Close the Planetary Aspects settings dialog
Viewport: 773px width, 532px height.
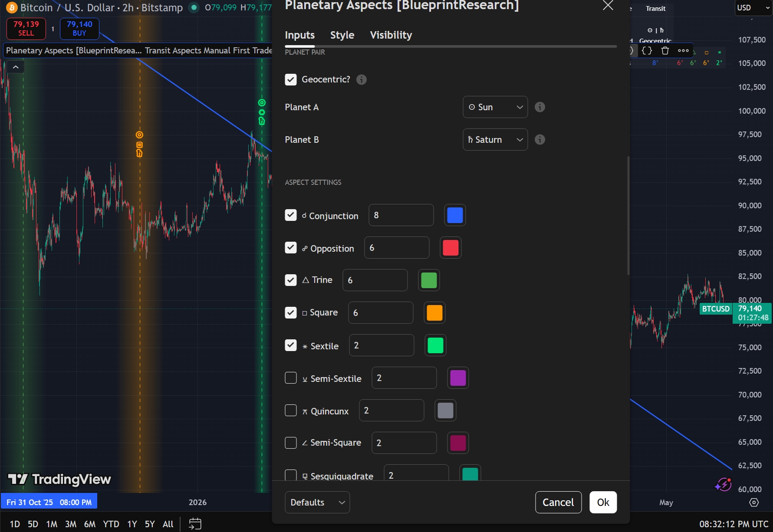[x=608, y=6]
